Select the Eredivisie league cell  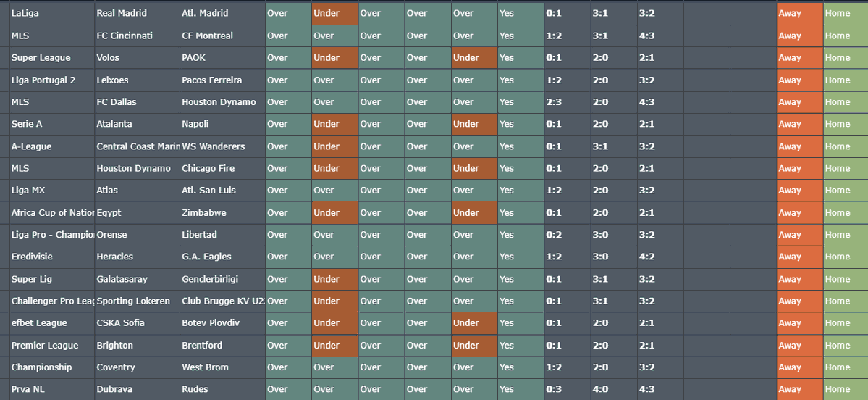[52, 257]
